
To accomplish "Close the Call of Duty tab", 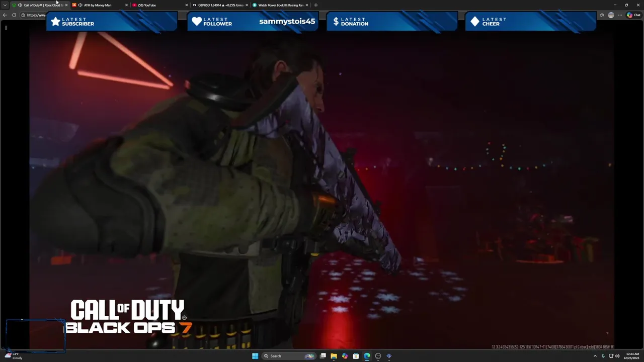I will point(66,5).
